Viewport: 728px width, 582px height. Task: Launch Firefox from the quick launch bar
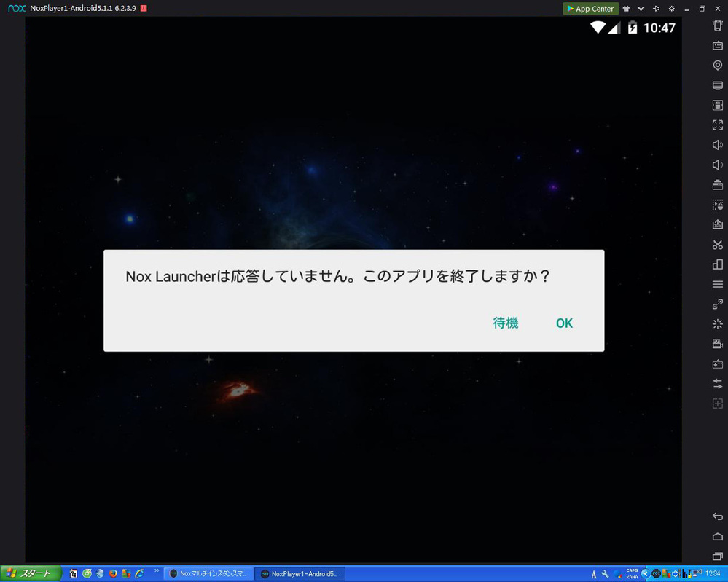click(x=113, y=574)
